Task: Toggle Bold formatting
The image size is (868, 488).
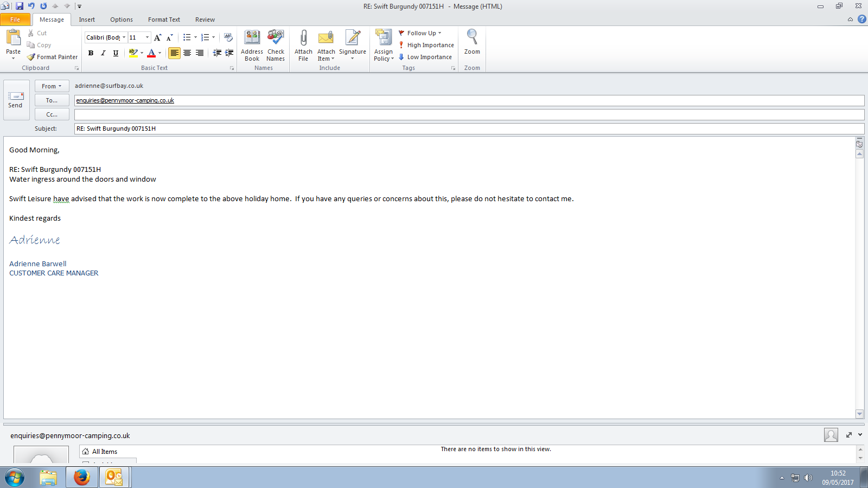Action: point(91,53)
